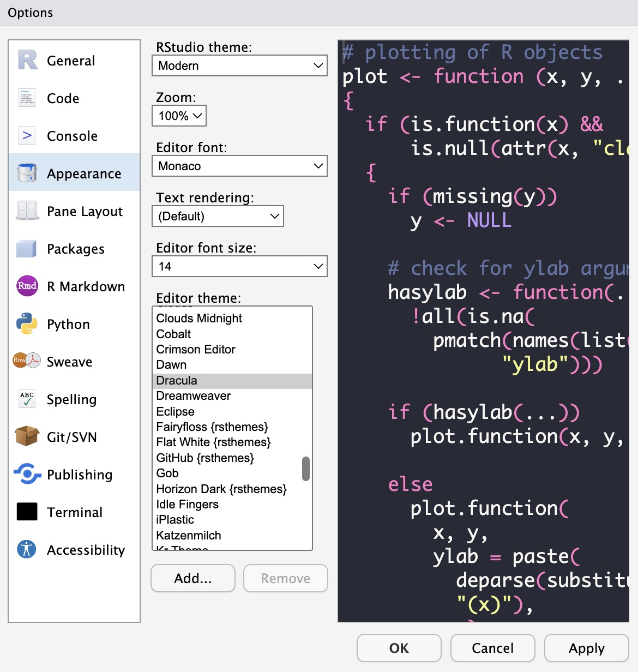The image size is (638, 672).
Task: Click the Accessibility figure icon
Action: tap(27, 549)
